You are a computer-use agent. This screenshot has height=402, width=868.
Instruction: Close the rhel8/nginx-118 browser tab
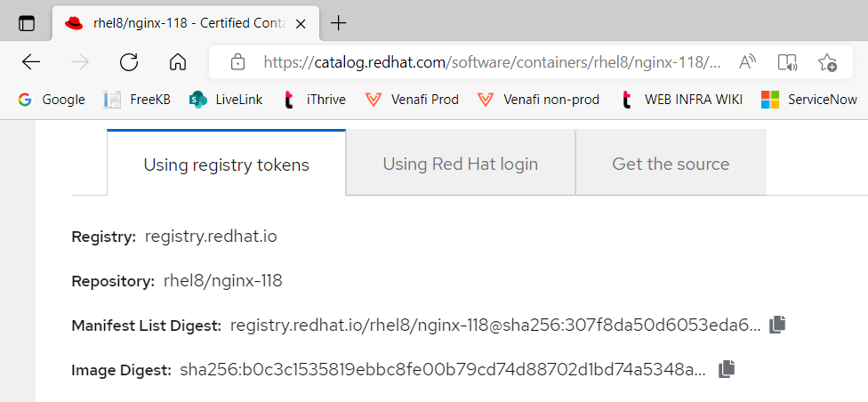[301, 24]
